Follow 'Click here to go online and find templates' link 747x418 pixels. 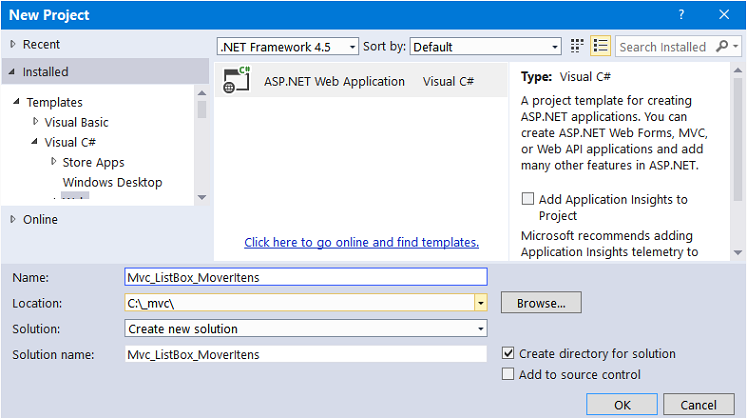[x=362, y=242]
